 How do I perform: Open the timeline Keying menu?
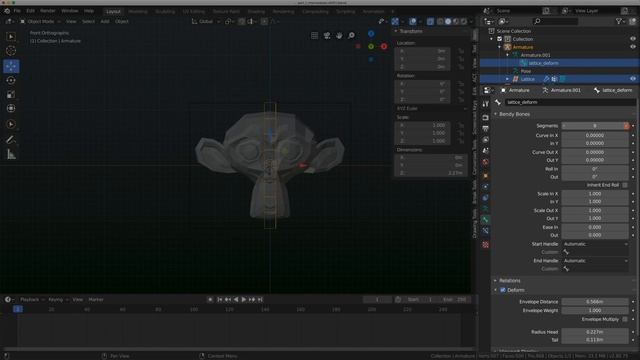pyautogui.click(x=56, y=300)
